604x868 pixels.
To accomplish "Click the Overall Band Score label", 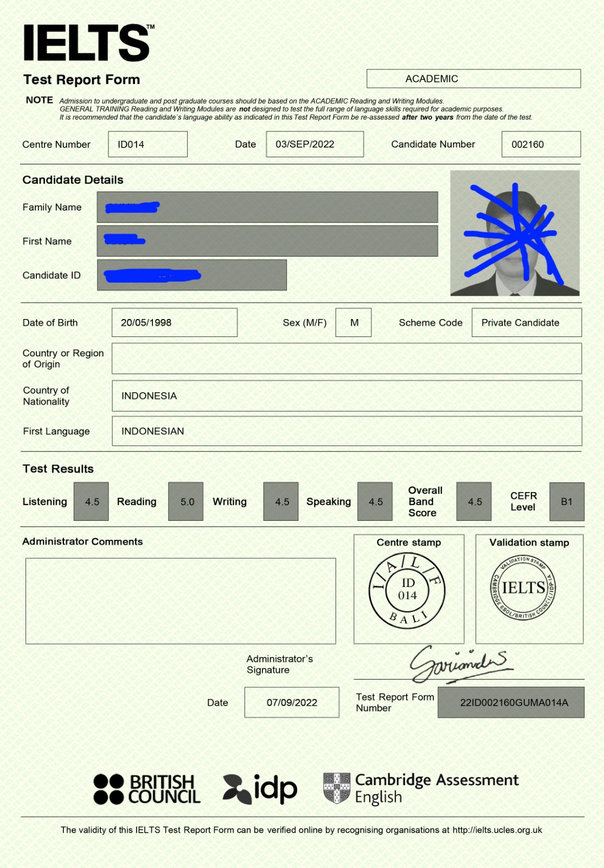I will 426,501.
